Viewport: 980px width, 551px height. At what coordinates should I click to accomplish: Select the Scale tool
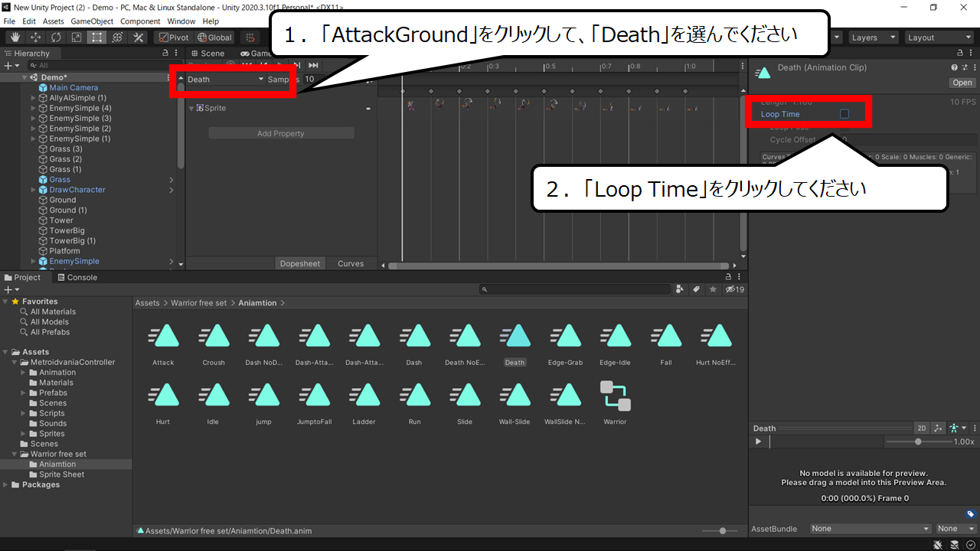[77, 37]
